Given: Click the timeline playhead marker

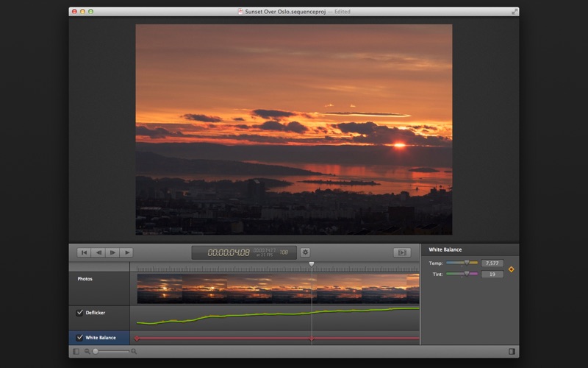Looking at the screenshot, I should tap(312, 263).
